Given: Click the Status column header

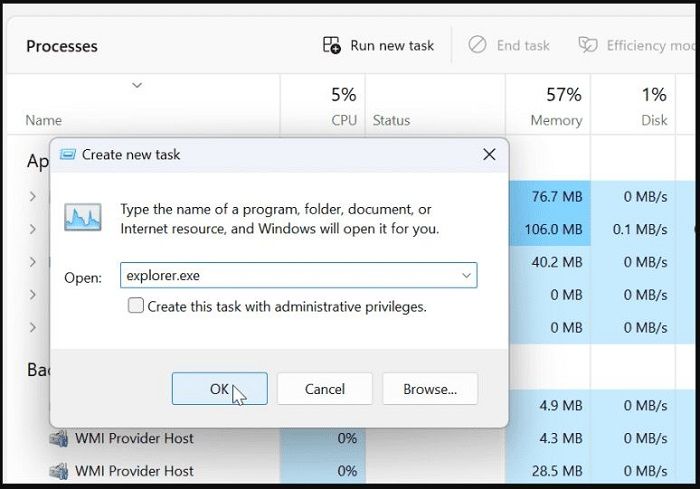Looking at the screenshot, I should pyautogui.click(x=391, y=120).
